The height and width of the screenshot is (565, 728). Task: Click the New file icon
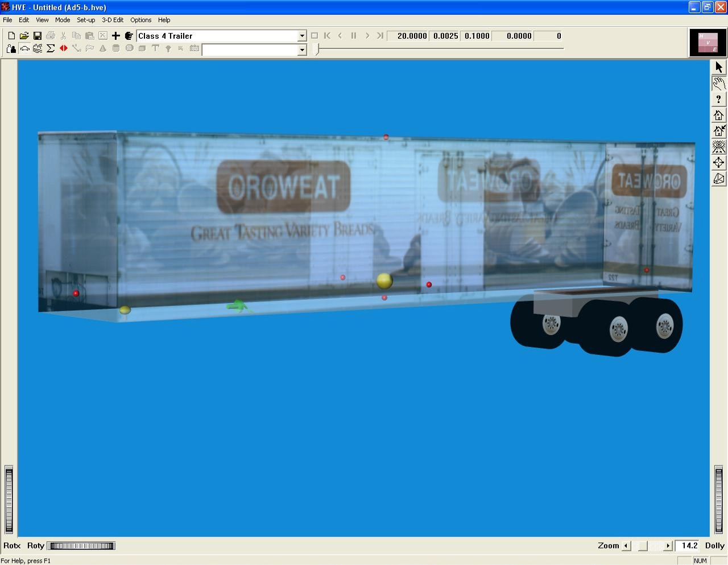coord(11,36)
